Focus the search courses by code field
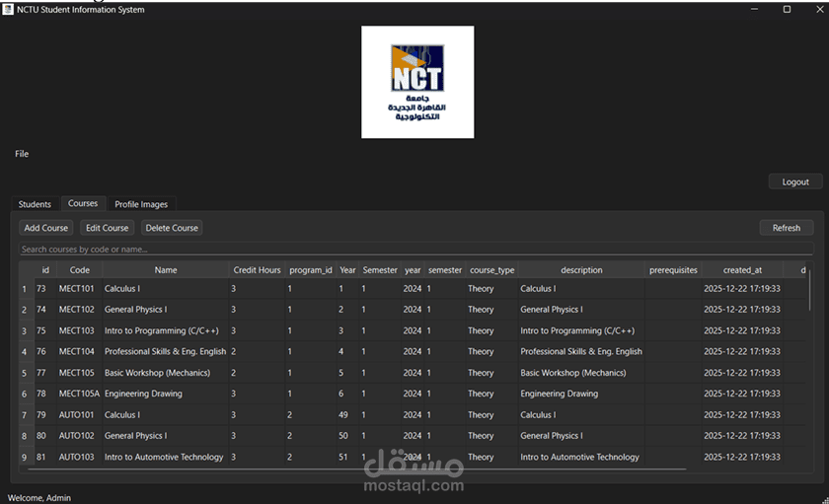Viewport: 829px width, 504px height. tap(416, 249)
